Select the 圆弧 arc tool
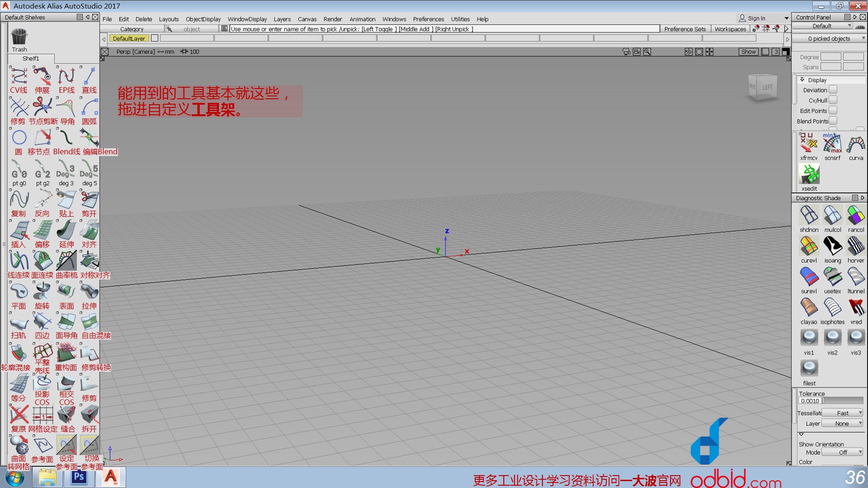This screenshot has height=488, width=868. click(x=89, y=107)
